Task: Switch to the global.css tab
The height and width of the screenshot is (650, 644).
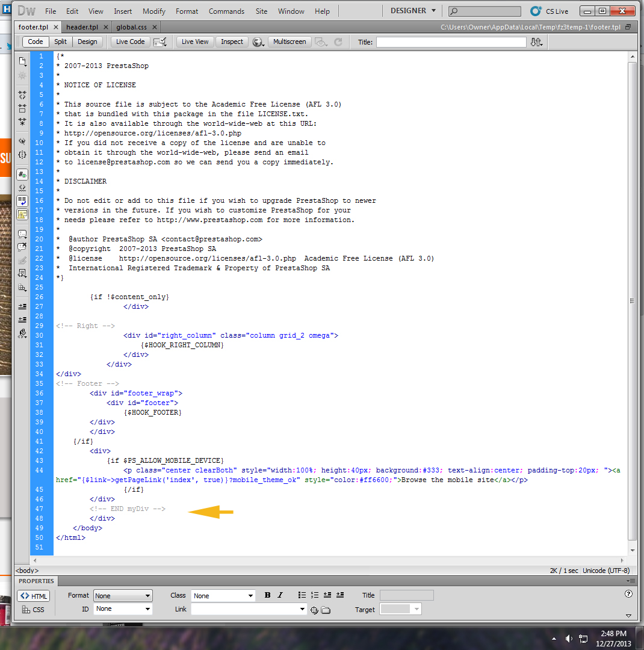Action: coord(131,27)
